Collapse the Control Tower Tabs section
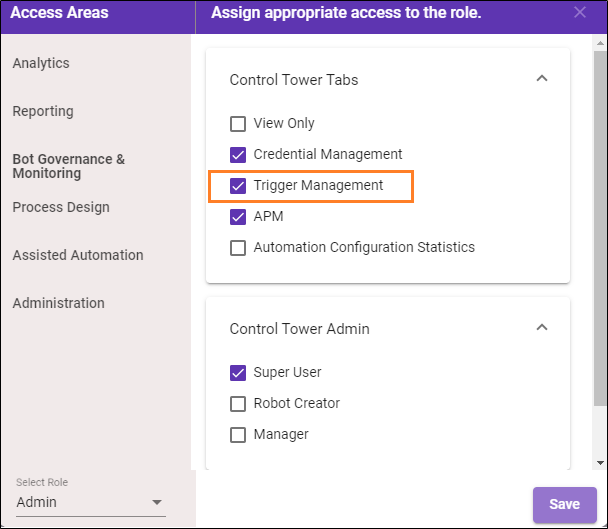The width and height of the screenshot is (608, 529). [542, 78]
